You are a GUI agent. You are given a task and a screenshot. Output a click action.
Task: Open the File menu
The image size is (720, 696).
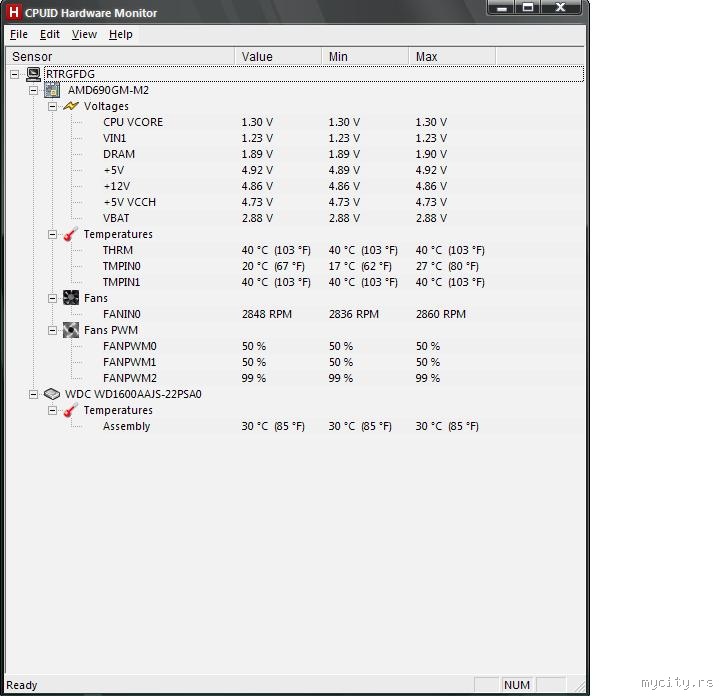[x=19, y=34]
